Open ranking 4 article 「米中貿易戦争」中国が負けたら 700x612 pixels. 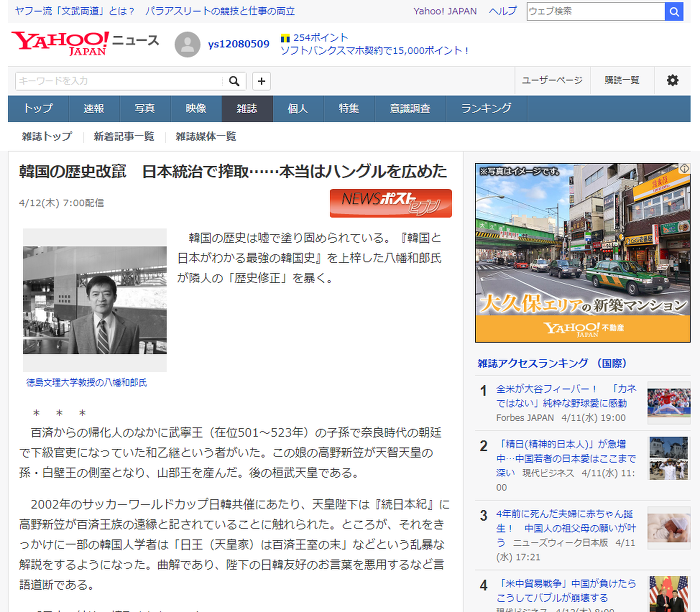click(566, 591)
